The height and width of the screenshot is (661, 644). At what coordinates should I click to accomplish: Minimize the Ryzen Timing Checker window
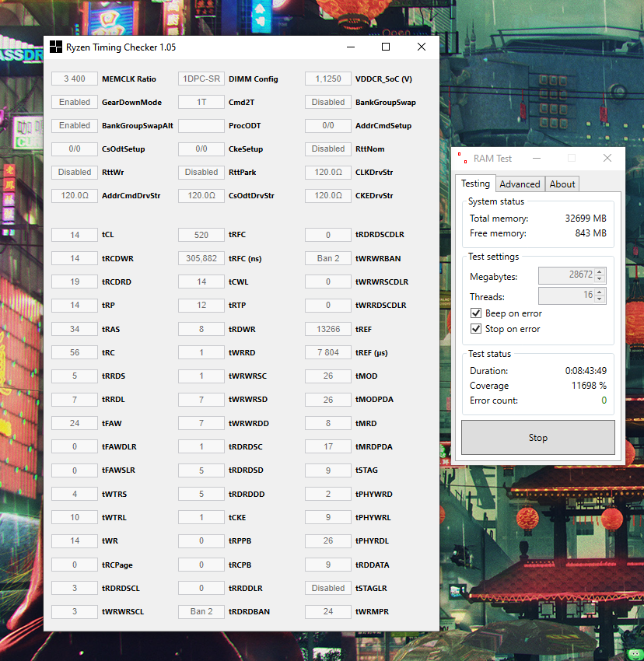tap(351, 47)
